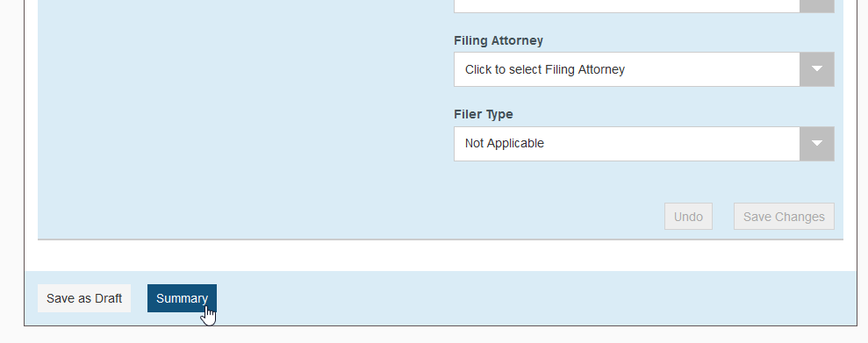868x343 pixels.
Task: Open the Filing Attorney dropdown arrow
Action: [816, 69]
